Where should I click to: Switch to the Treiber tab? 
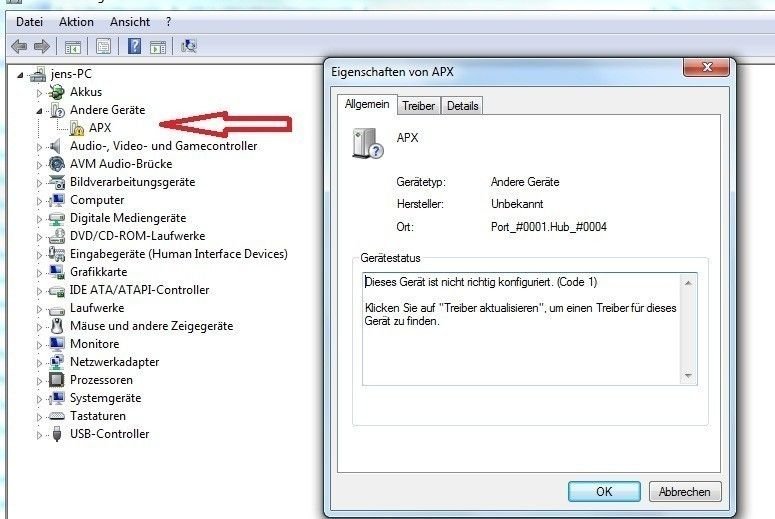click(418, 106)
